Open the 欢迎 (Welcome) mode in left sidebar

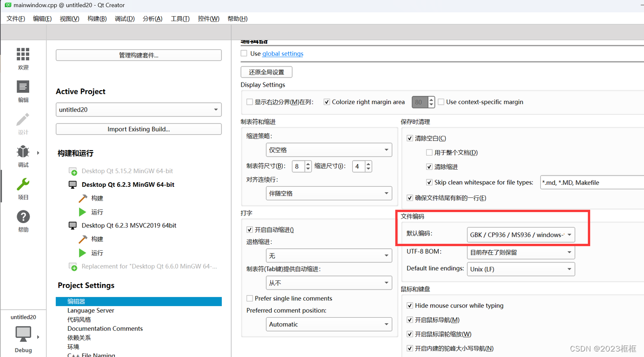coord(23,55)
